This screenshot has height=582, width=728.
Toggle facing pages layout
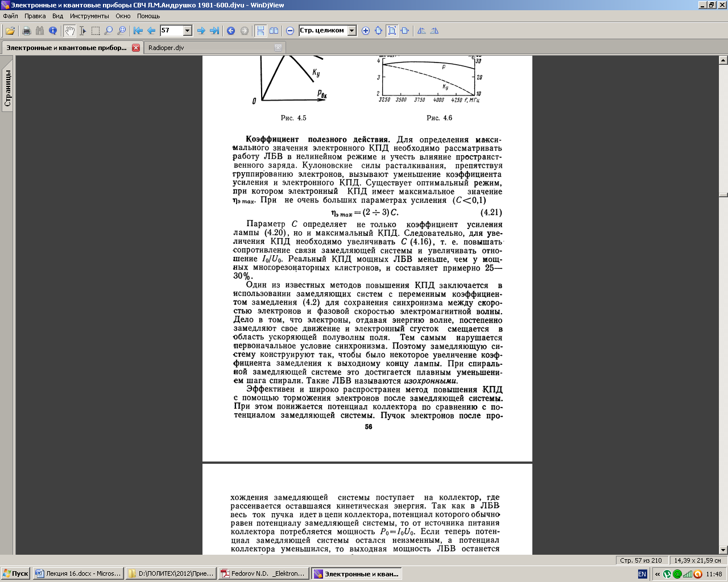pyautogui.click(x=274, y=31)
